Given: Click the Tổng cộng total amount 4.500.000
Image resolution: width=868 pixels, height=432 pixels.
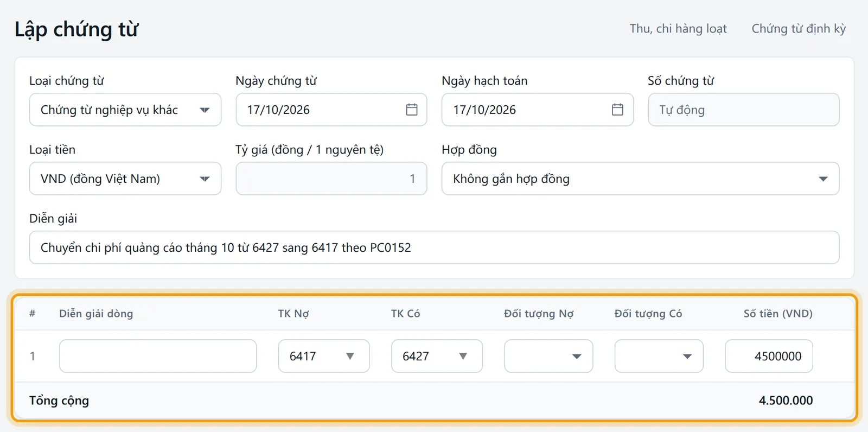Looking at the screenshot, I should 786,401.
